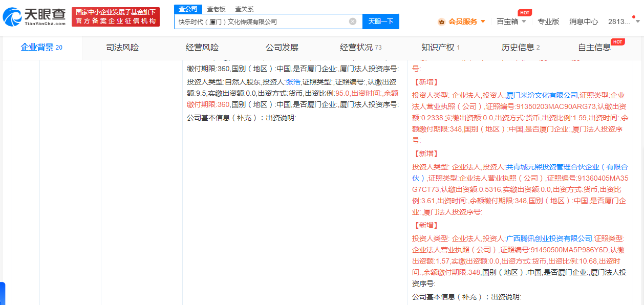The width and height of the screenshot is (644, 305).
Task: Click the crown icon beside 会员服务
Action: (441, 22)
